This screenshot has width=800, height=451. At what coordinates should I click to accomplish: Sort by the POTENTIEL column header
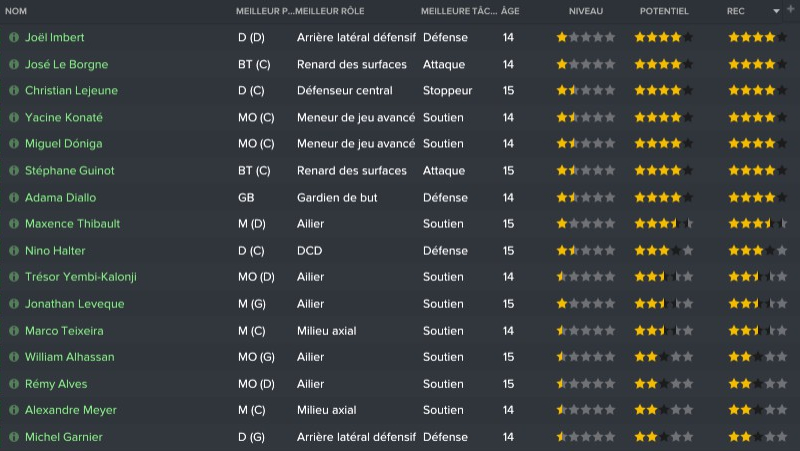tap(663, 11)
